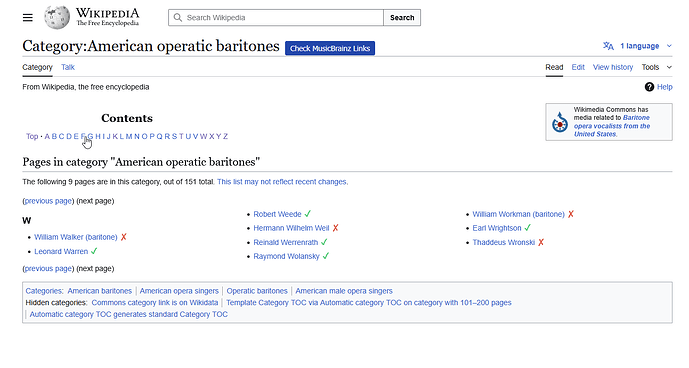The image size is (689, 368).
Task: Click the Search button
Action: (x=402, y=18)
